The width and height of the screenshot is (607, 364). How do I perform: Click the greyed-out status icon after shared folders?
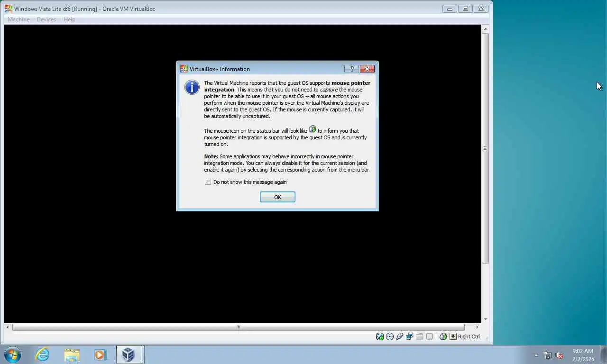pos(429,337)
